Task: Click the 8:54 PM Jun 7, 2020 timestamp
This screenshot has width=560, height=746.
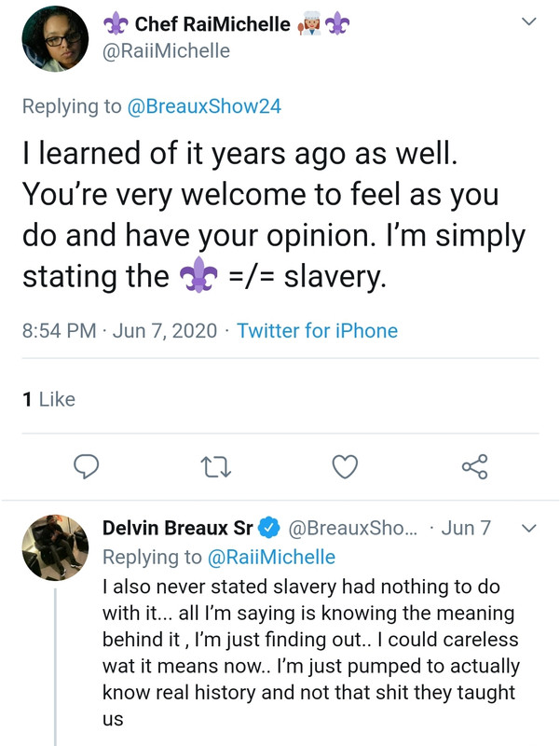Action: tap(119, 331)
